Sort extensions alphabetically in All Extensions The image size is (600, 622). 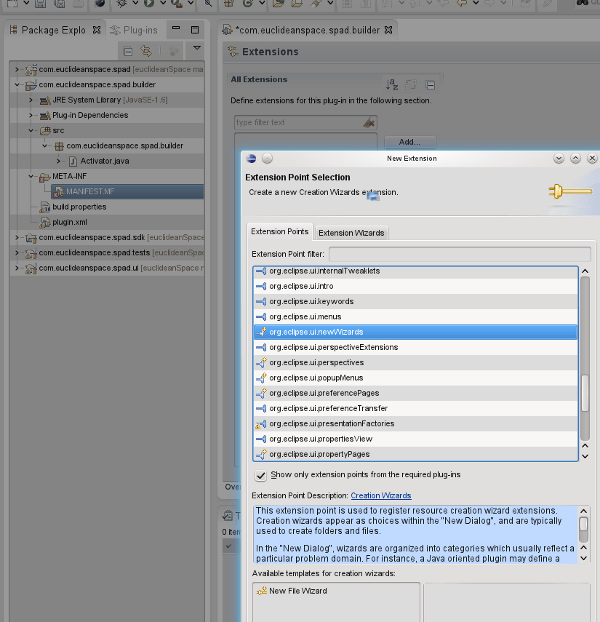[x=392, y=84]
